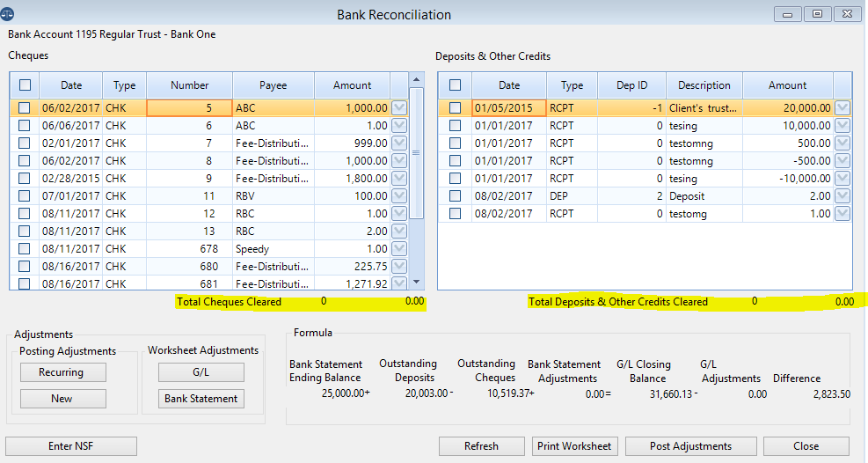Toggle select-all checkbox in Deposits header

point(455,85)
